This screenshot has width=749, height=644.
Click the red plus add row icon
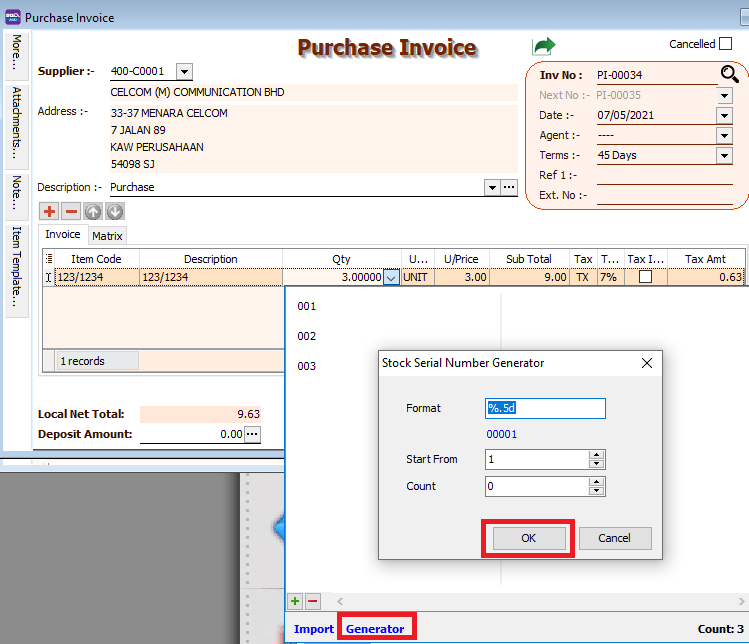coord(49,211)
